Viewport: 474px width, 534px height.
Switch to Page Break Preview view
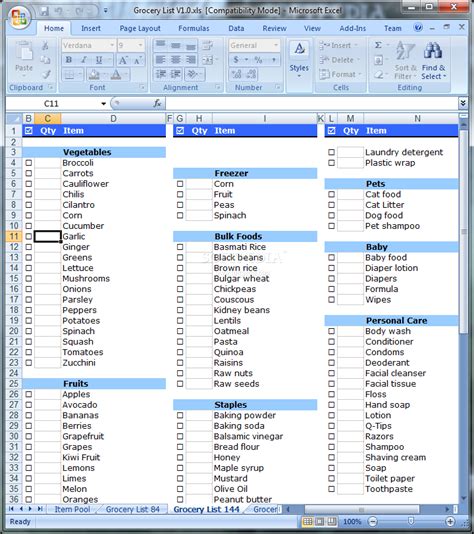click(332, 521)
